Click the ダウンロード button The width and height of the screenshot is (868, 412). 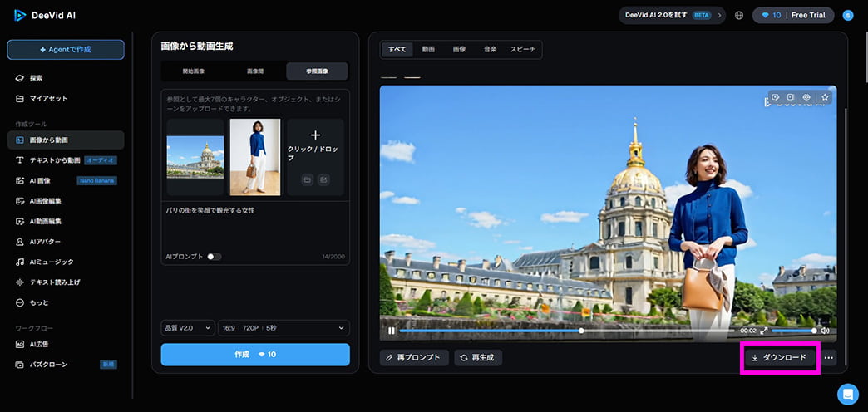click(x=780, y=358)
